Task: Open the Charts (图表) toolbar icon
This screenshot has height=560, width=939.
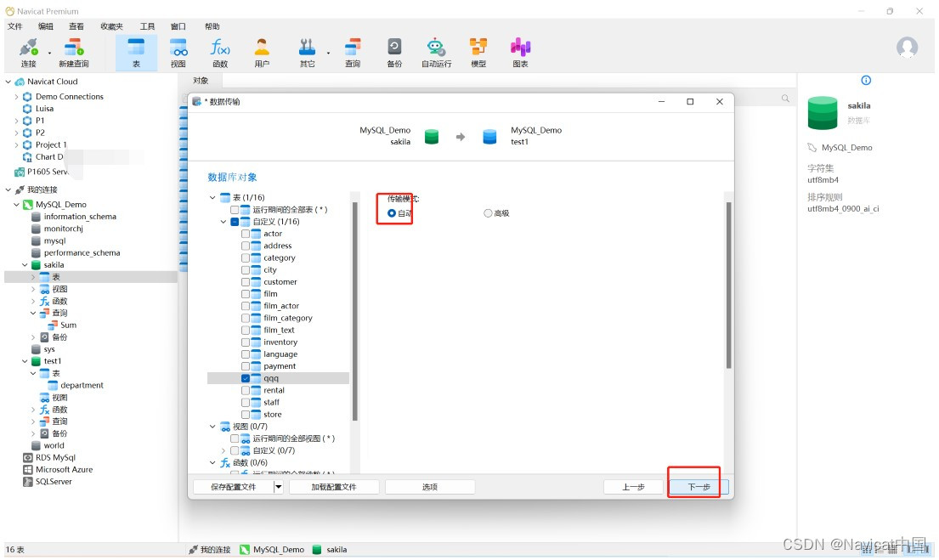Action: point(520,53)
